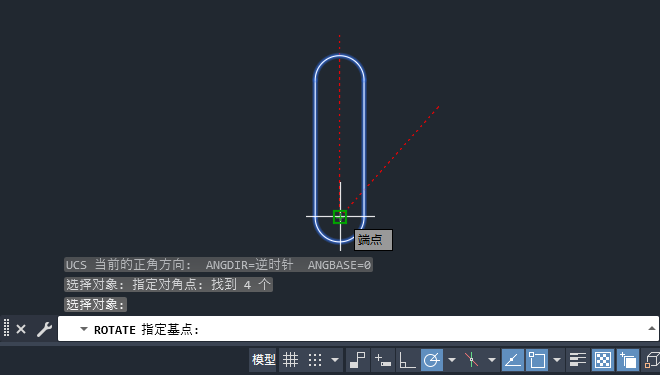Click the ROTATE 指定基点 command input field
Viewport: 660px width, 375px height.
(358, 329)
